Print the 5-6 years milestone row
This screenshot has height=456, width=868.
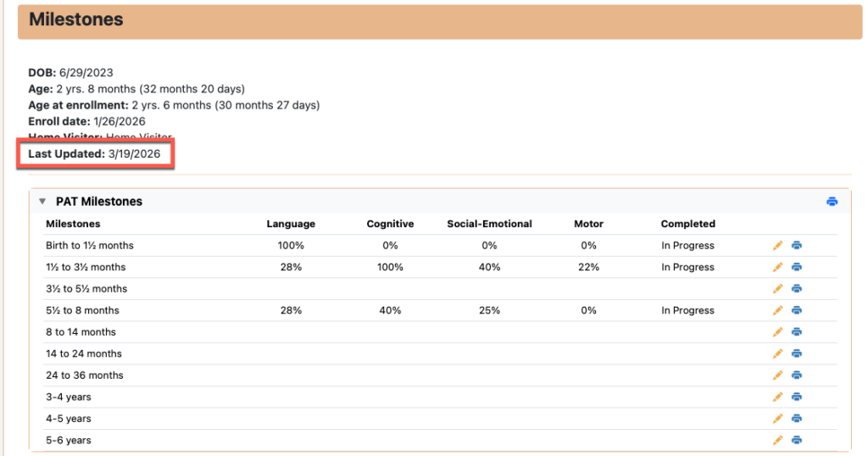[797, 440]
